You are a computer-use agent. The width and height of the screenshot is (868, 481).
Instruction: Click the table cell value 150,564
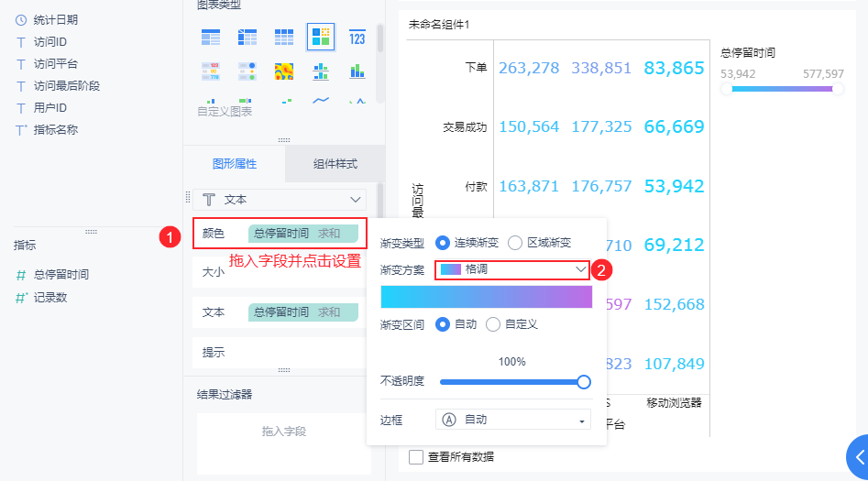tap(529, 126)
